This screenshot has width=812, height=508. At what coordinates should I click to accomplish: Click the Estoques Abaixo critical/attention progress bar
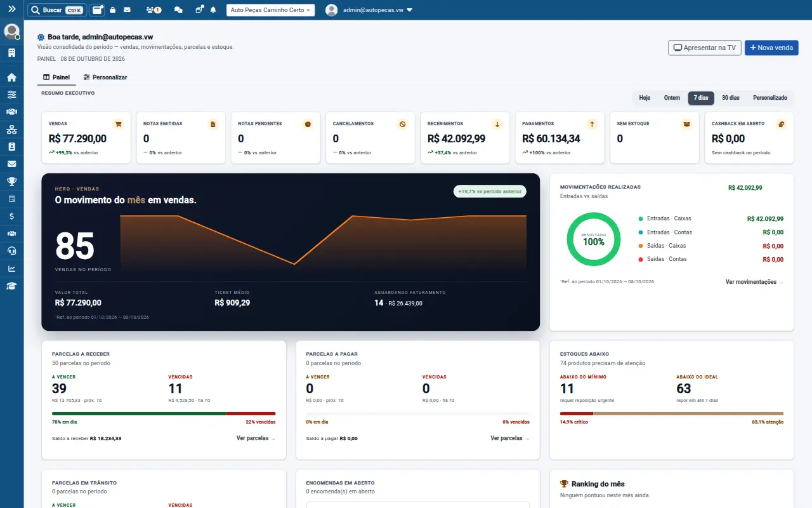[672, 413]
